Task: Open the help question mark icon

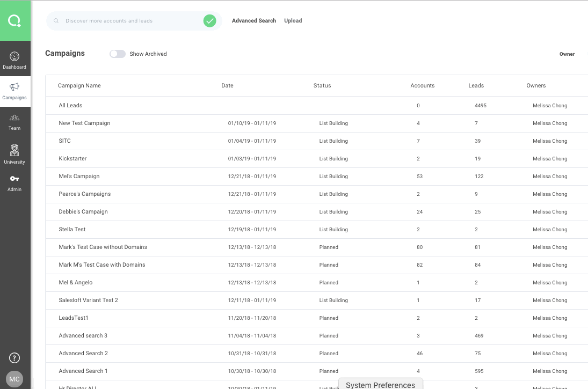Action: [x=14, y=358]
